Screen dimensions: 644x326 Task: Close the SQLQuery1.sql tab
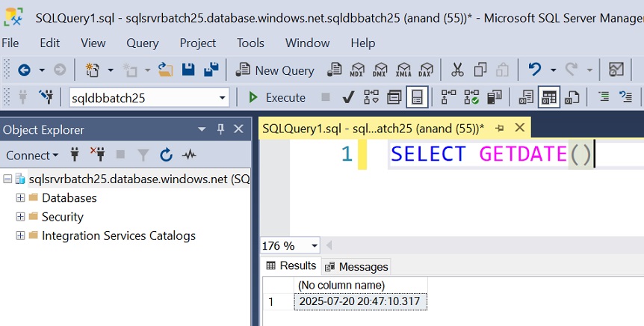[519, 128]
